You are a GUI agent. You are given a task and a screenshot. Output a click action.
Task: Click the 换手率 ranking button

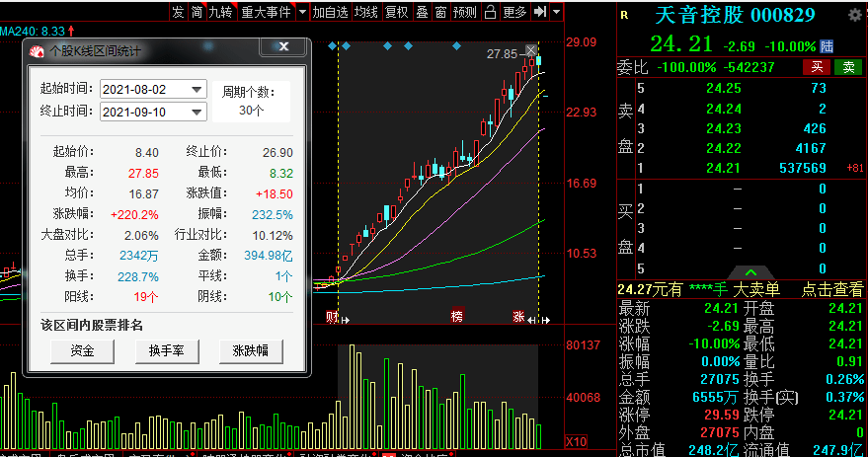click(x=167, y=350)
